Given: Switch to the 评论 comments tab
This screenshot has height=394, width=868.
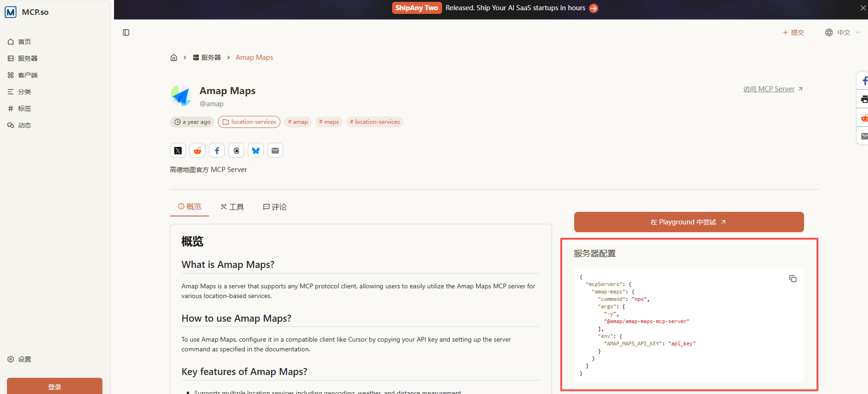Looking at the screenshot, I should [x=275, y=207].
